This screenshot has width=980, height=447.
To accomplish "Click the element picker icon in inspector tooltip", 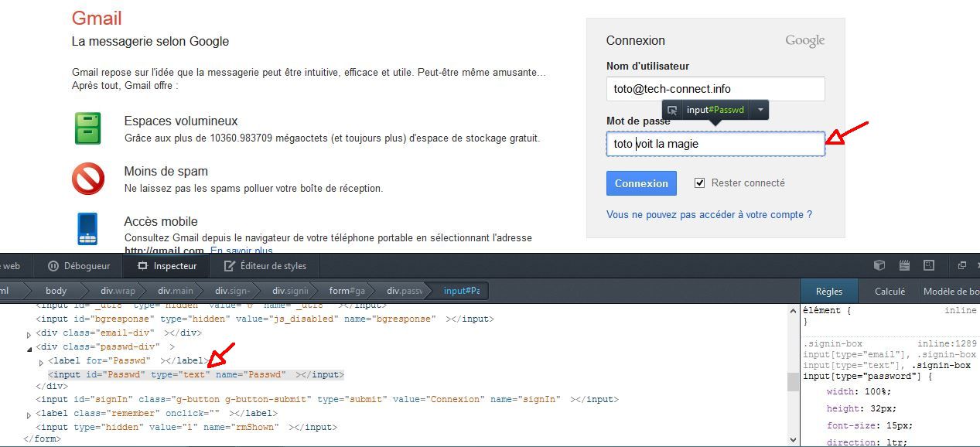I will tap(672, 111).
